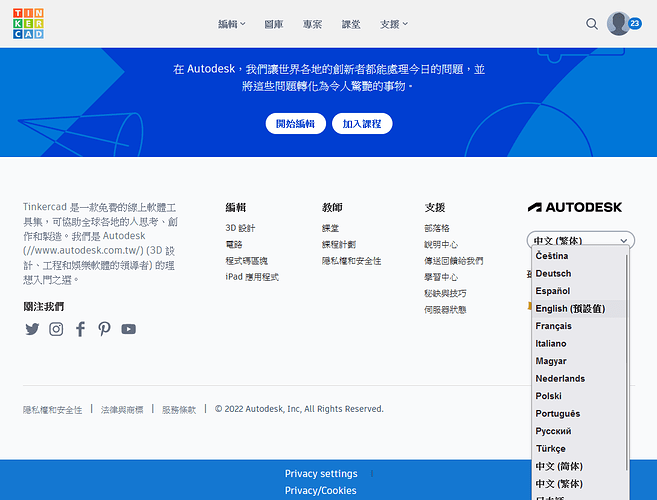
Task: Open the 程式碼區塊 footer link
Action: click(246, 261)
